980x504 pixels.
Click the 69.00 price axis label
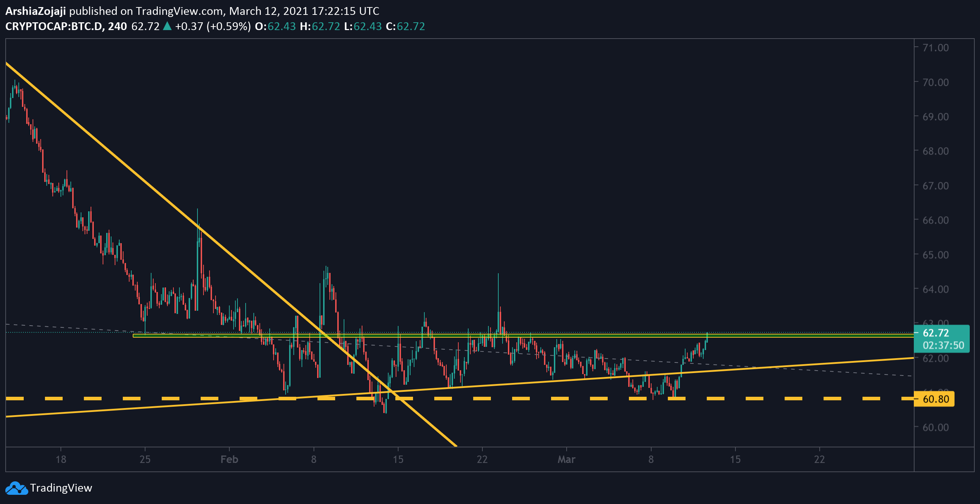tap(935, 116)
